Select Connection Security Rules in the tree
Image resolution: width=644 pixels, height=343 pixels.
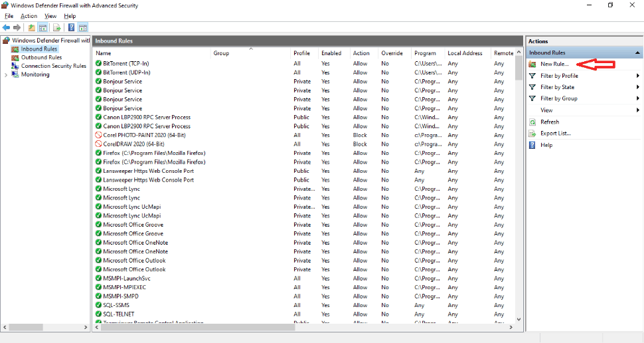pyautogui.click(x=54, y=66)
